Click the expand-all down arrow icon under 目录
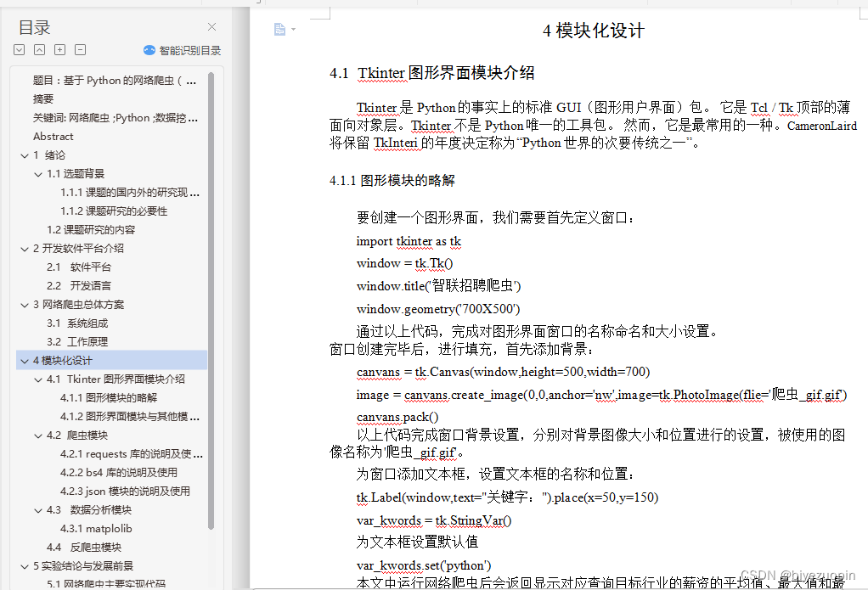The width and height of the screenshot is (868, 590). coord(20,50)
